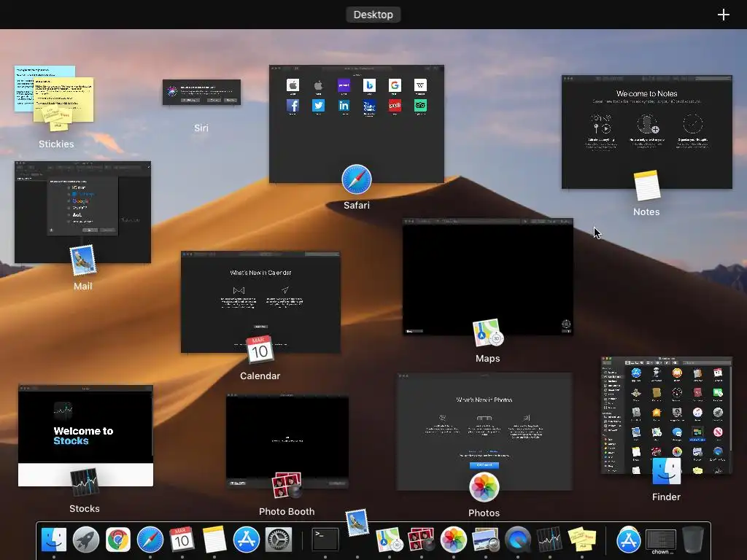
Task: Bring the Safari window forward
Action: pyautogui.click(x=356, y=124)
